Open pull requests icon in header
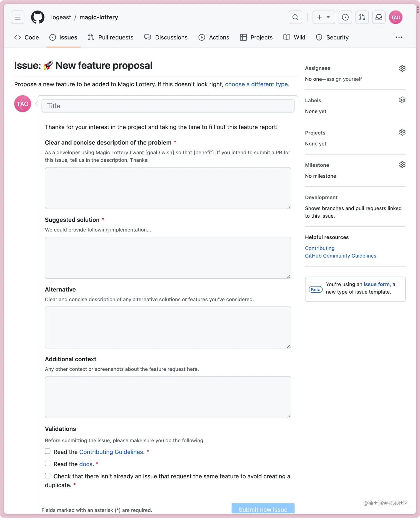The height and width of the screenshot is (518, 420). (x=362, y=17)
